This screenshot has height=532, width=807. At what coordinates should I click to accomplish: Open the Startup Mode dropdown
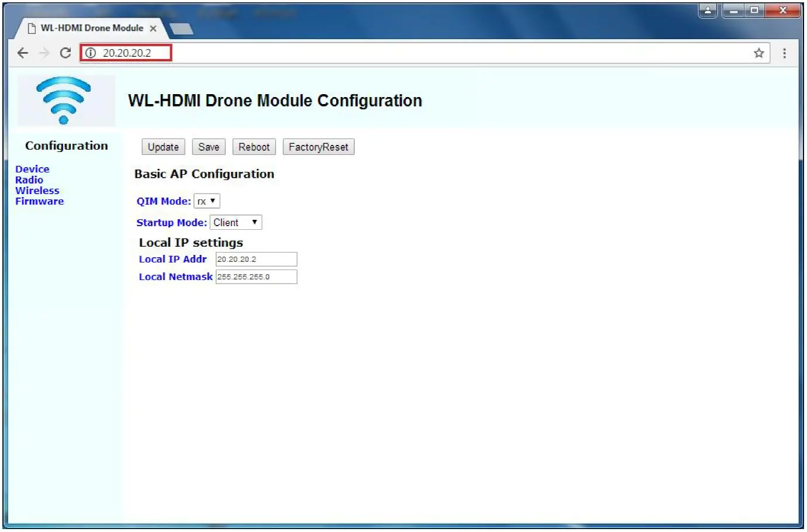tap(236, 223)
